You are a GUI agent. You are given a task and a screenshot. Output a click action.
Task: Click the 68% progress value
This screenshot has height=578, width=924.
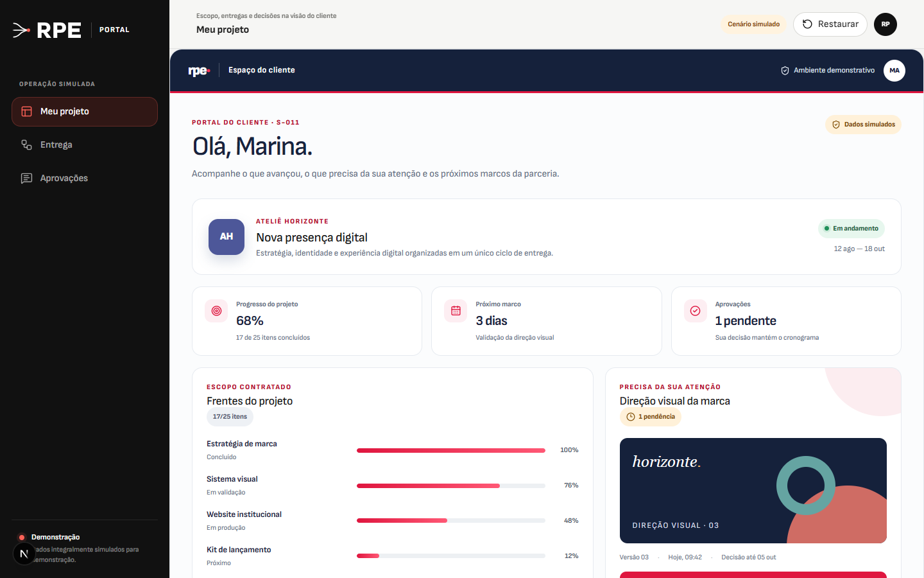(250, 321)
